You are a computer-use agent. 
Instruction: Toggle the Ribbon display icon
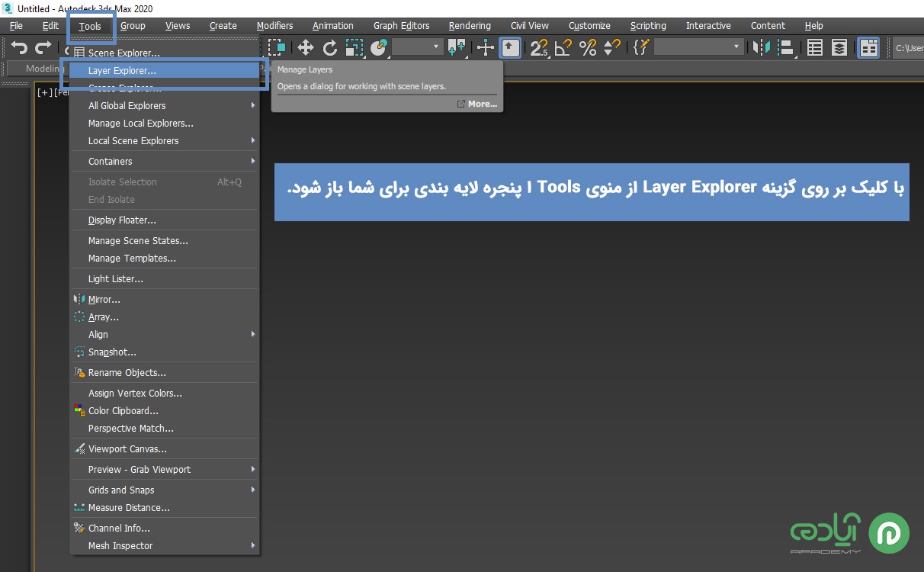(869, 48)
